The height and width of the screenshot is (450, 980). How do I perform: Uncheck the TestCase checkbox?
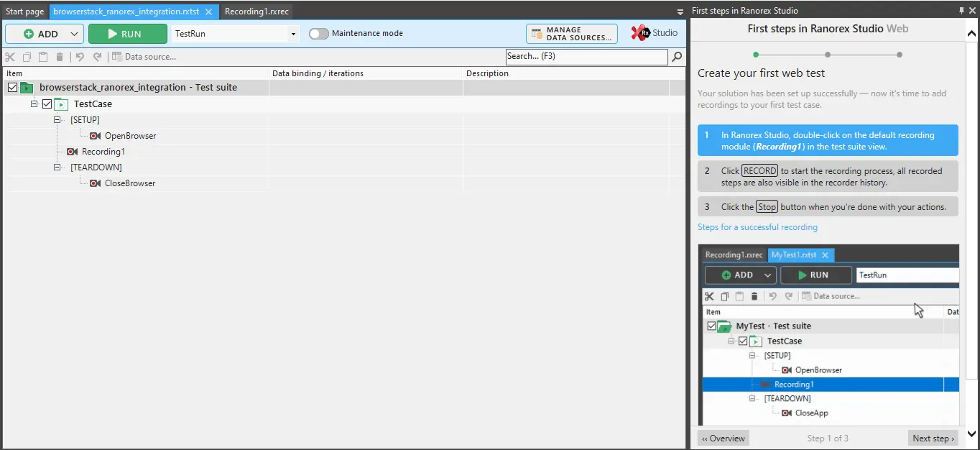[47, 104]
